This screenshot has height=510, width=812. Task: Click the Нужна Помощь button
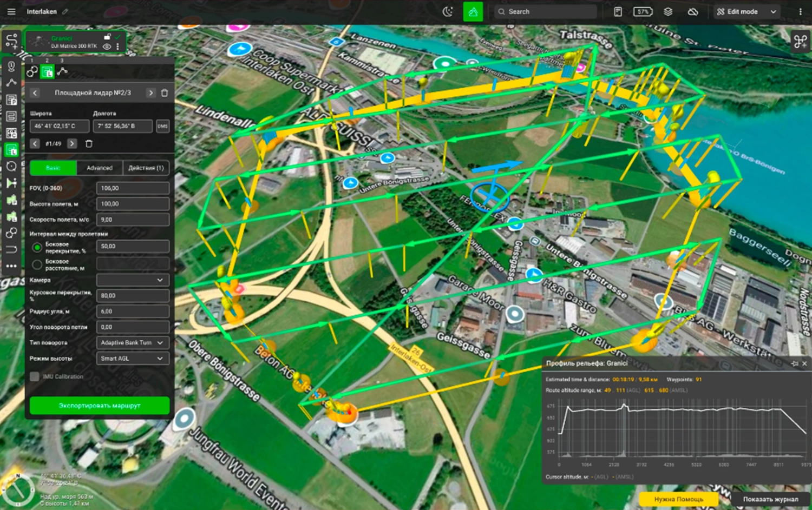click(679, 499)
